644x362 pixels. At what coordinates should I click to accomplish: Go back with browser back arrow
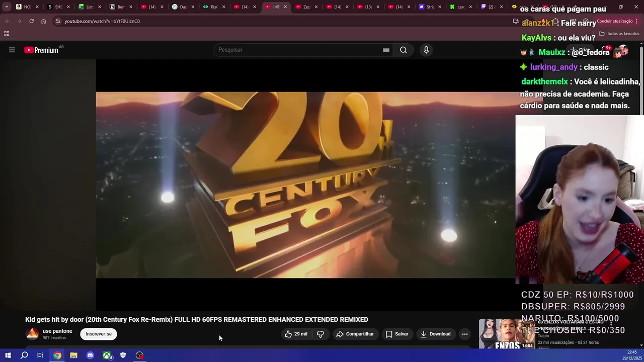click(7, 21)
